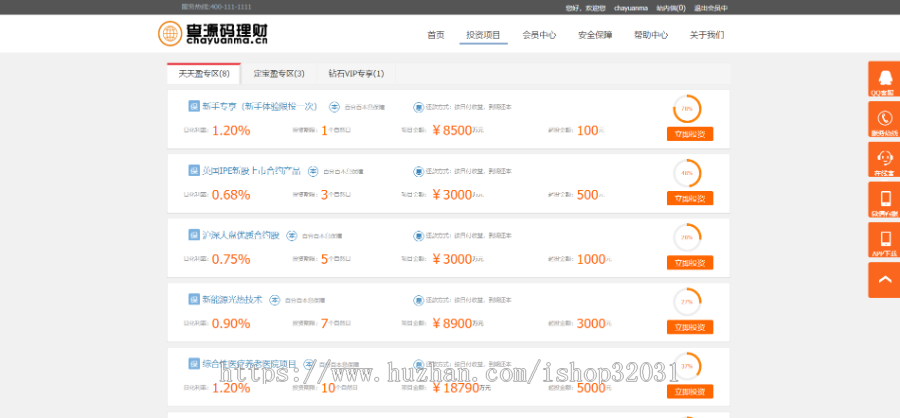Open the 综合性医疗养老医院项目 title link
Image resolution: width=900 pixels, height=418 pixels.
250,363
